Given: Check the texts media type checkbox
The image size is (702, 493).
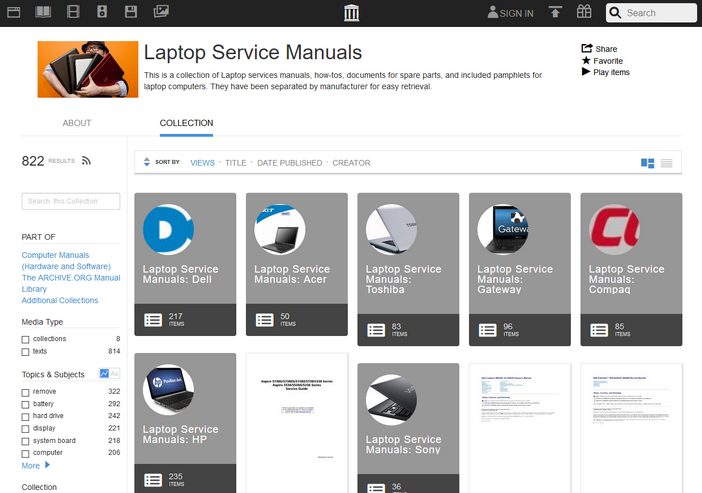Looking at the screenshot, I should (x=26, y=352).
